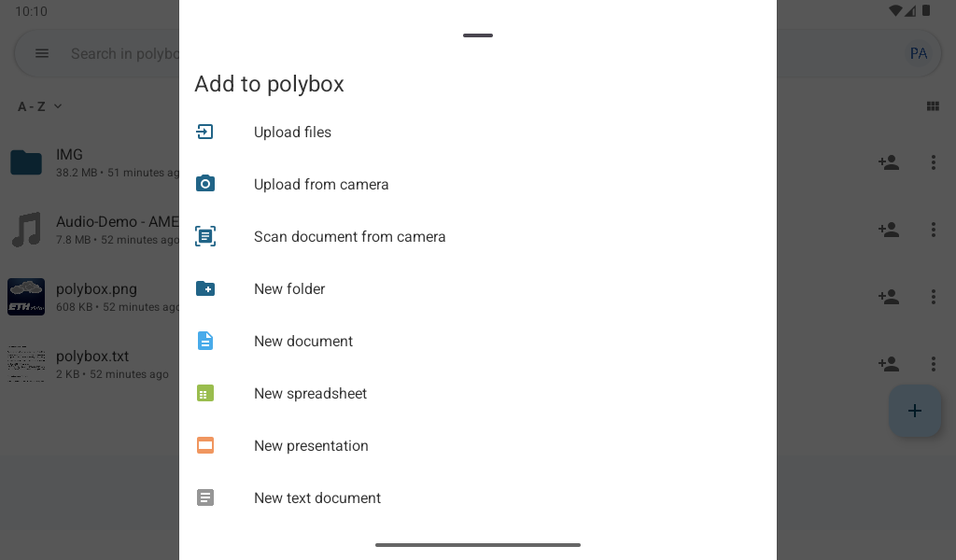Click the polybox.png file name
Viewport: 956px width, 560px height.
(x=96, y=288)
